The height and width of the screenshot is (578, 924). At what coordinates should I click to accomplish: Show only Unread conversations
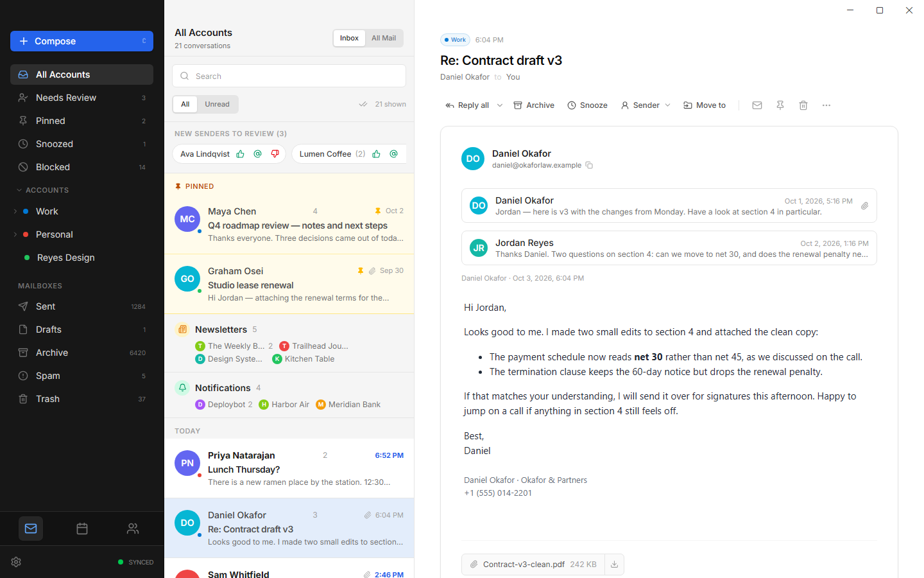(217, 104)
